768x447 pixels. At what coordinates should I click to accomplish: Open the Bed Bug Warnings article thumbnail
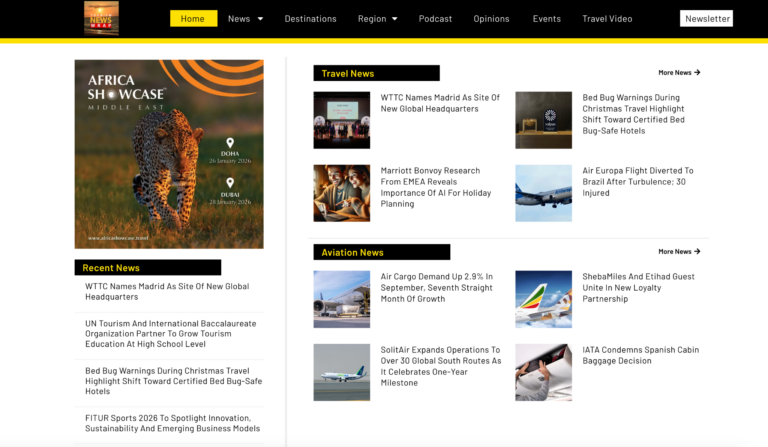pyautogui.click(x=543, y=120)
